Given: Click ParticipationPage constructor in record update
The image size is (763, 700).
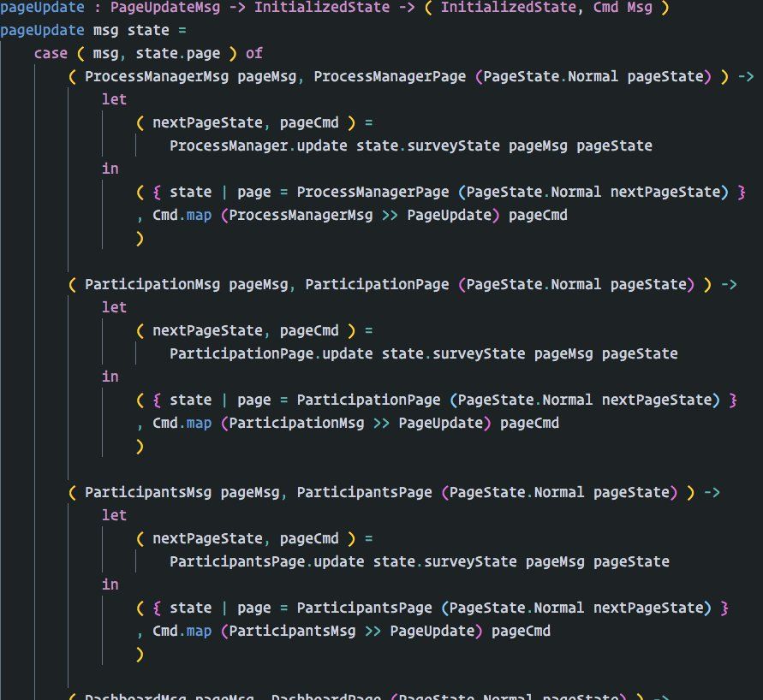Looking at the screenshot, I should pyautogui.click(x=368, y=400).
